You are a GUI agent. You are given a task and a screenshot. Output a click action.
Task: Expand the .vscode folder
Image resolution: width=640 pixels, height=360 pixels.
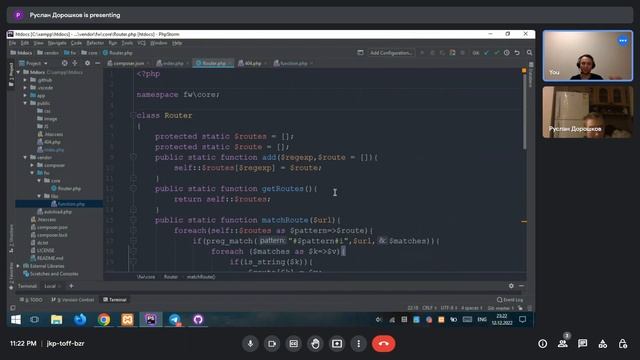click(26, 88)
